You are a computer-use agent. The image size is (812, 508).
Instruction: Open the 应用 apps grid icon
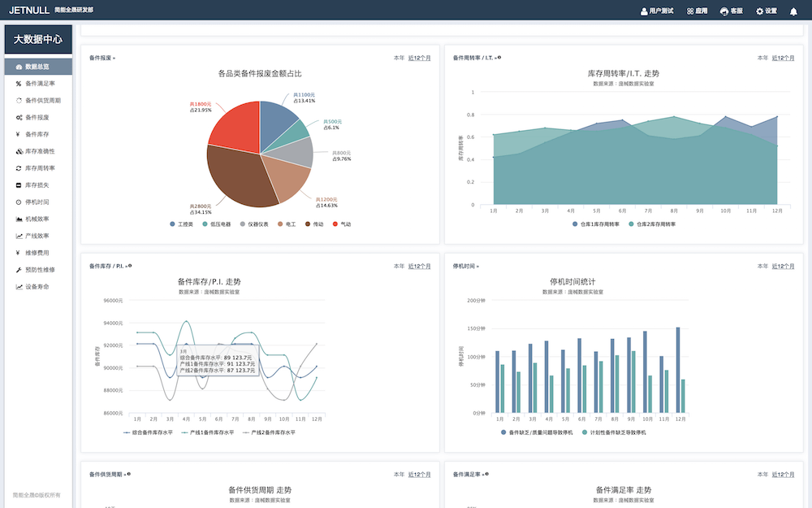pos(690,11)
